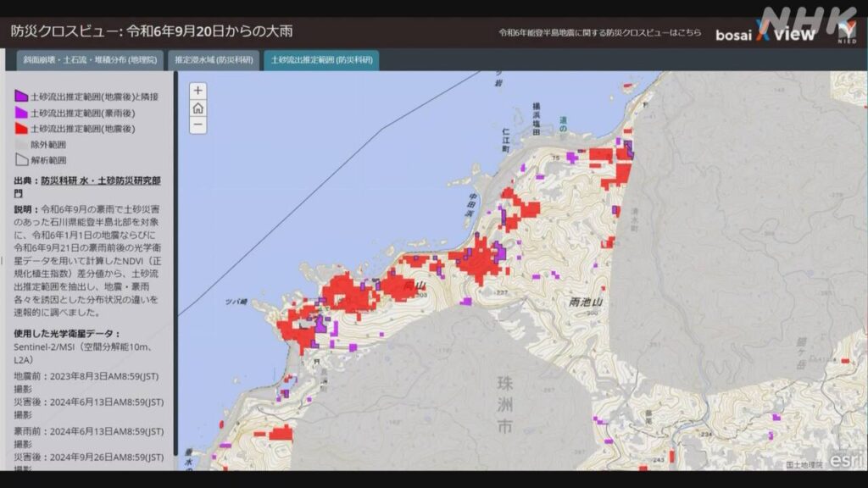Image resolution: width=868 pixels, height=488 pixels.
Task: Click the red 地震後 legend swatch
Action: [x=21, y=128]
